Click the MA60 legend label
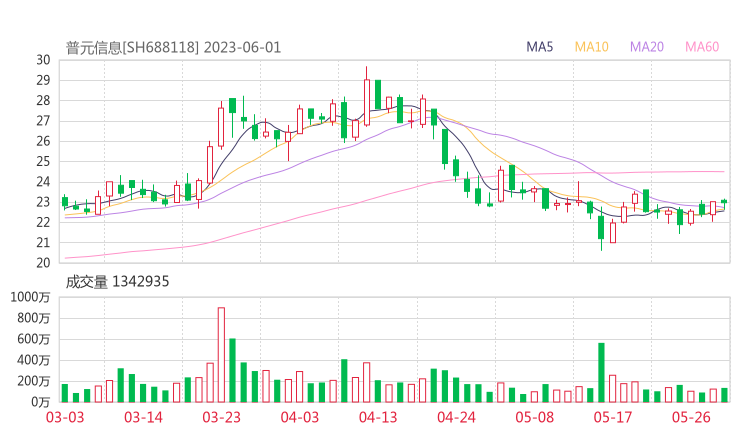Image resolution: width=740 pixels, height=440 pixels. coord(702,47)
